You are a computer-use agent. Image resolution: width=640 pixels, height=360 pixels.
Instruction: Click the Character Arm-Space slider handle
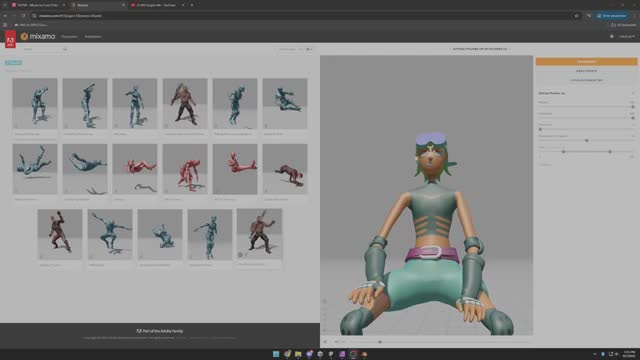coord(587,140)
